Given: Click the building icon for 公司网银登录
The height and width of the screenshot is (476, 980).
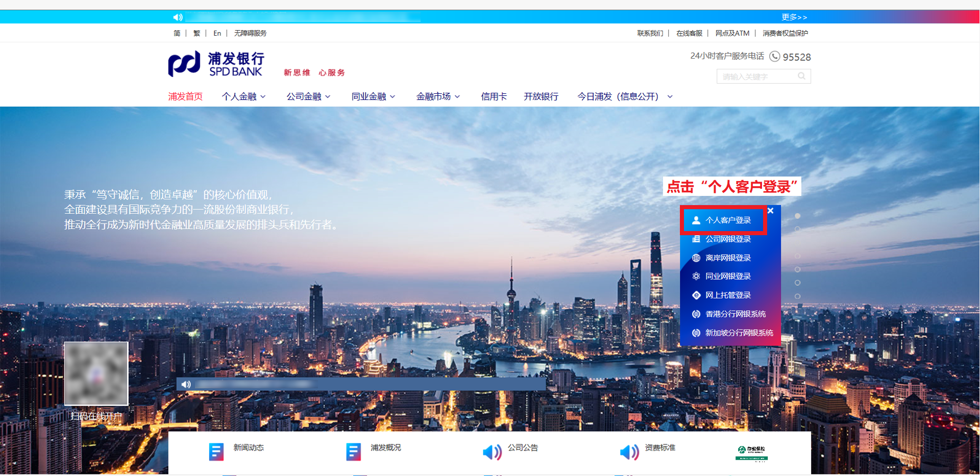Looking at the screenshot, I should [x=696, y=239].
